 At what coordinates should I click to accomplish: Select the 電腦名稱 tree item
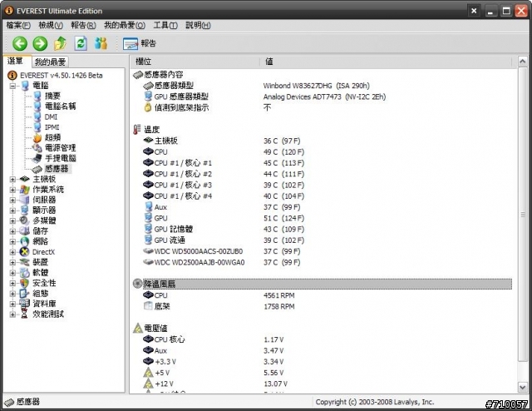tap(61, 106)
